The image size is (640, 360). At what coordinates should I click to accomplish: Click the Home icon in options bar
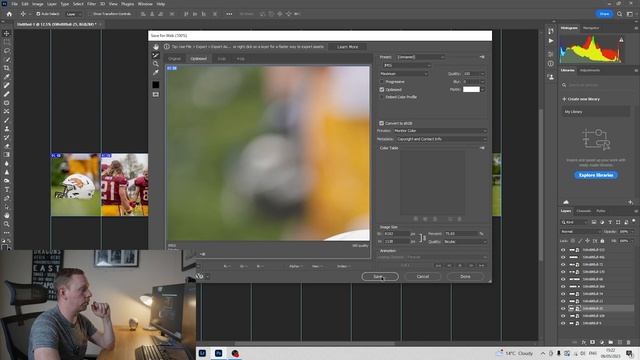pyautogui.click(x=9, y=14)
